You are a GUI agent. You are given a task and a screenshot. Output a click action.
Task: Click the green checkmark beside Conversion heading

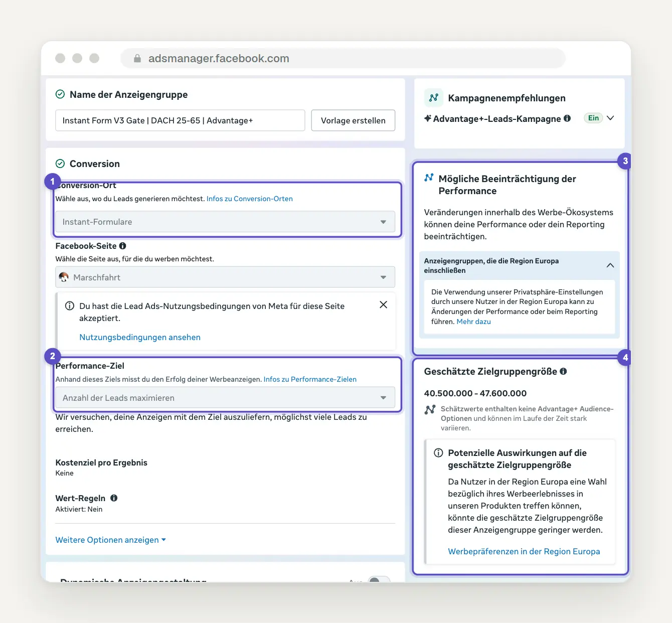[60, 164]
